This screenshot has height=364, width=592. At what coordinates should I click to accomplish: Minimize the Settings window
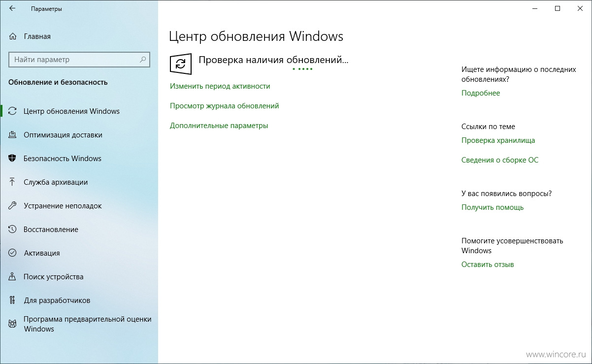pos(534,8)
